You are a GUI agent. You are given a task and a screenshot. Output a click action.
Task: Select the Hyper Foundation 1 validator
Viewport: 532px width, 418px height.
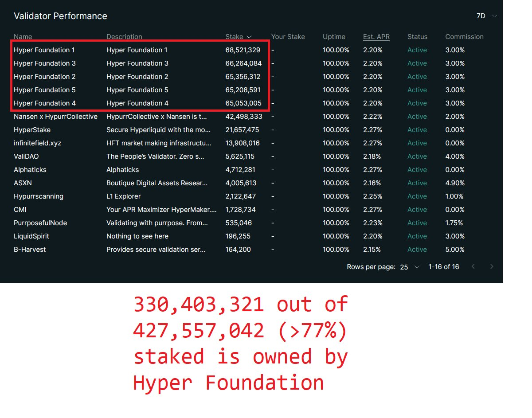point(44,50)
